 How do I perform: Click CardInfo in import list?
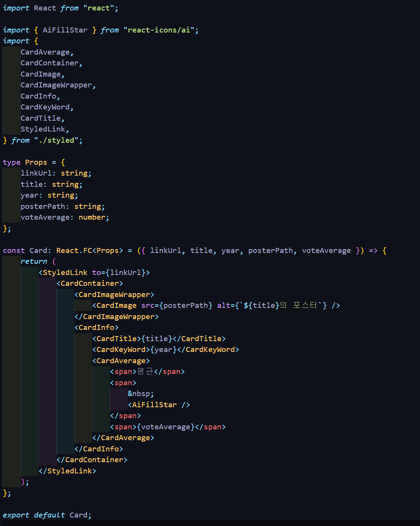[x=38, y=96]
